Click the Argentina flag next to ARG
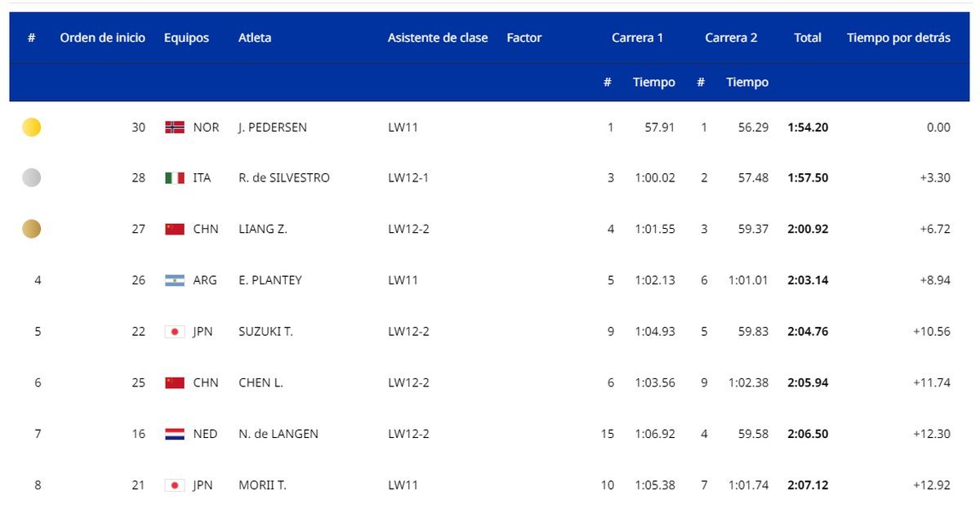The image size is (980, 514). point(175,280)
